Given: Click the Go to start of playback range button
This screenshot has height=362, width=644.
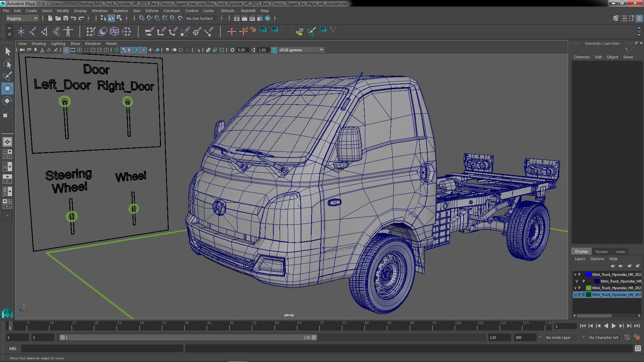Looking at the screenshot, I should point(583,326).
